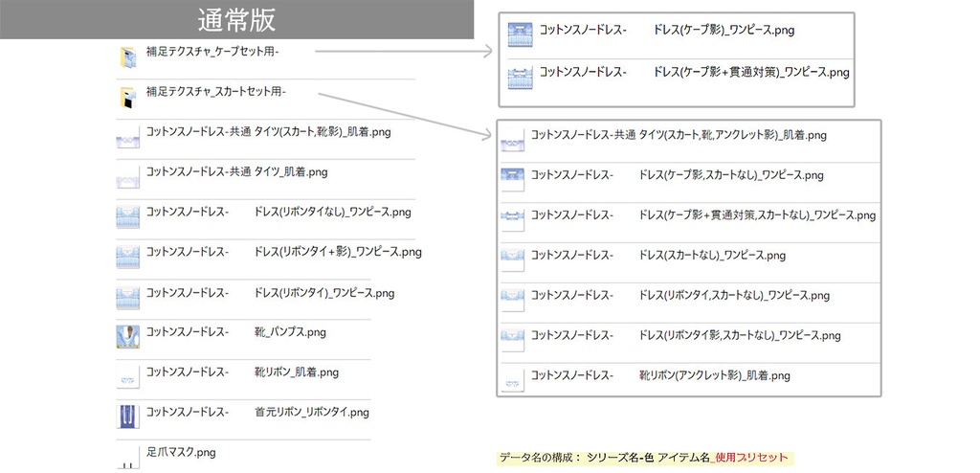This screenshot has height=473, width=980.
Task: Select thumbnail of ドレス(リボンタイ,スカートなし)_ワンピース.png
Action: [x=513, y=301]
